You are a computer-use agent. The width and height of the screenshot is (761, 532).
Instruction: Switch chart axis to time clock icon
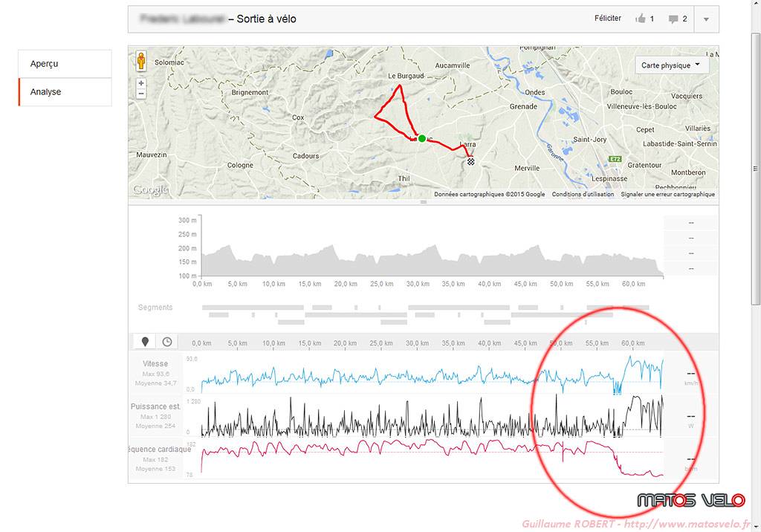167,342
